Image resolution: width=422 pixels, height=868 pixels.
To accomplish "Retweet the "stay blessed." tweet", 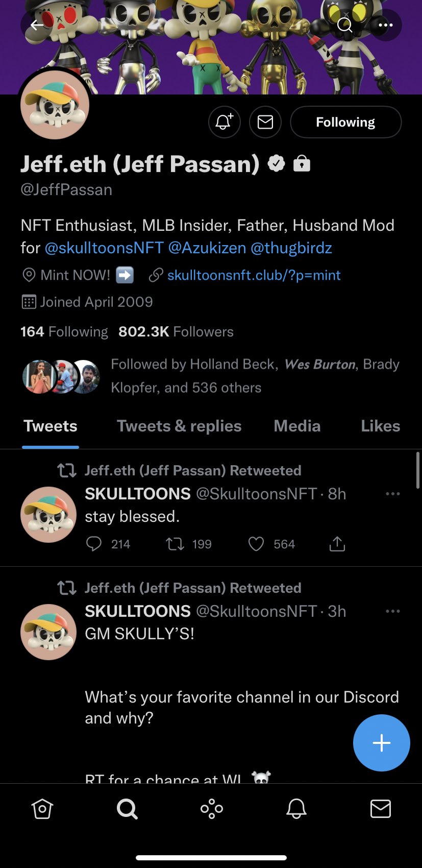I will point(175,544).
